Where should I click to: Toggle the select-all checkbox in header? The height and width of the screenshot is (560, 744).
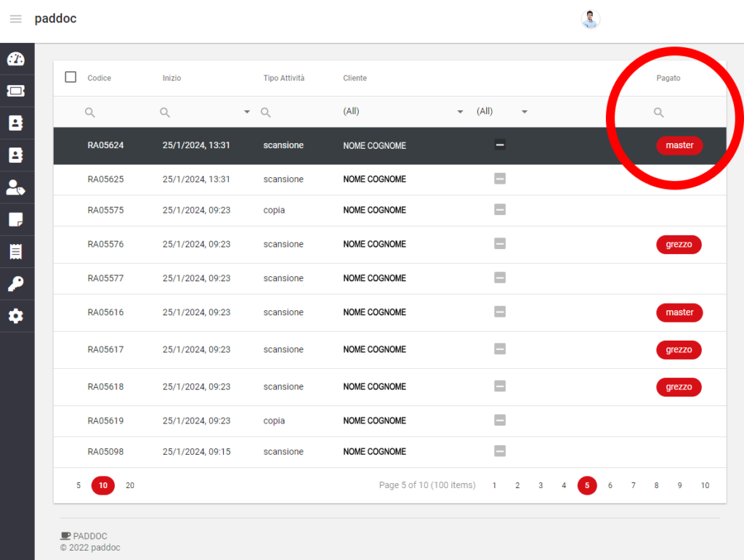(x=70, y=77)
